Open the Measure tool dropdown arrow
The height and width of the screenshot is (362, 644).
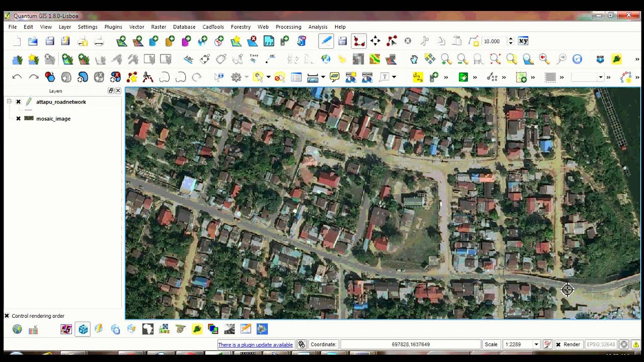323,77
